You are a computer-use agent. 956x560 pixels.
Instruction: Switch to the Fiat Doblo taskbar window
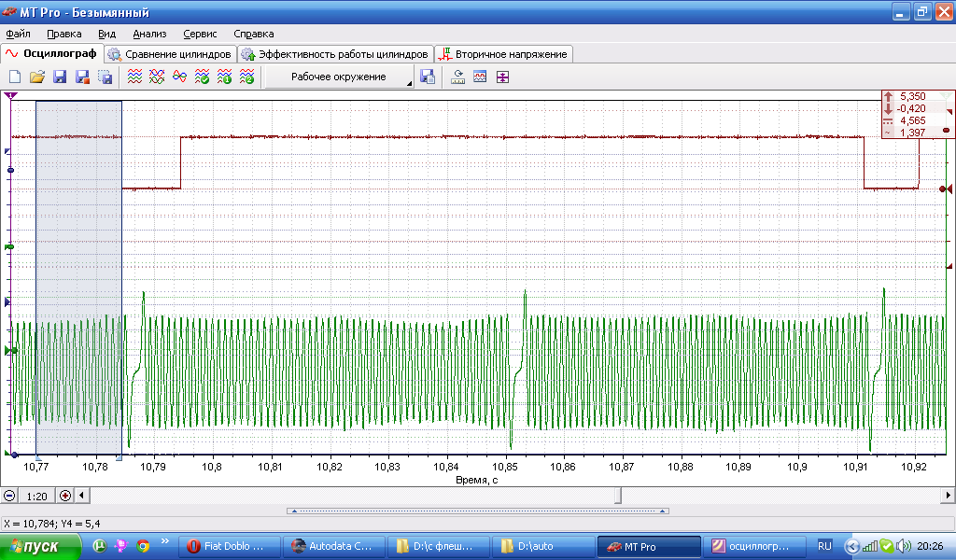tap(232, 547)
